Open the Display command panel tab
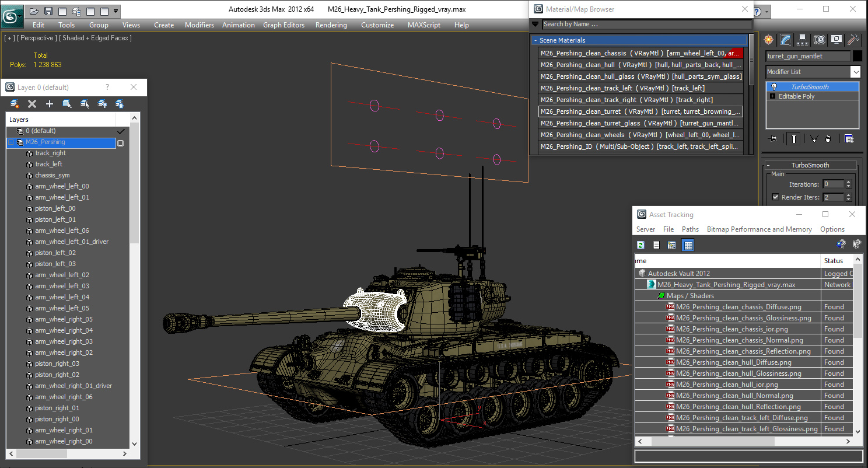 click(836, 40)
